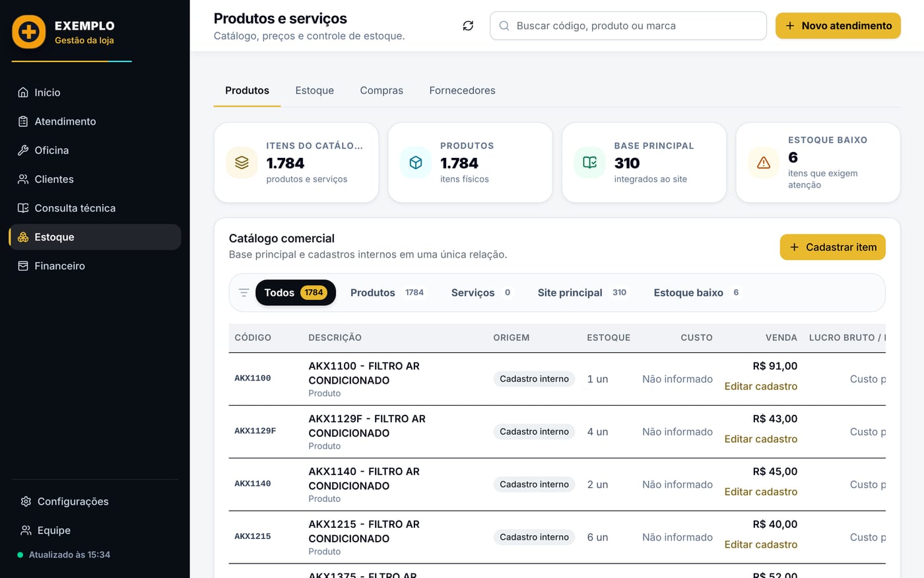This screenshot has height=578, width=924.
Task: Click the refresh icon beside search field
Action: coord(468,26)
